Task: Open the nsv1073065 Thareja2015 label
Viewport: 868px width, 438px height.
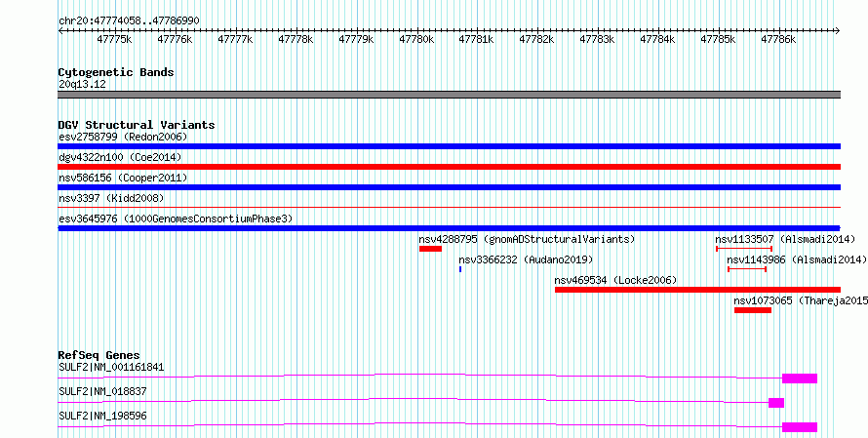Action: [801, 300]
